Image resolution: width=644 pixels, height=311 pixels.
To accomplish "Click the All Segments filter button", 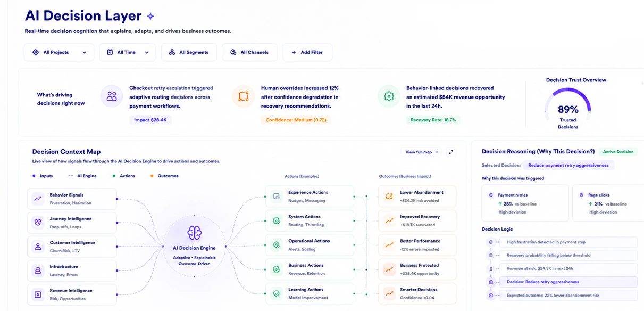I will (x=189, y=52).
